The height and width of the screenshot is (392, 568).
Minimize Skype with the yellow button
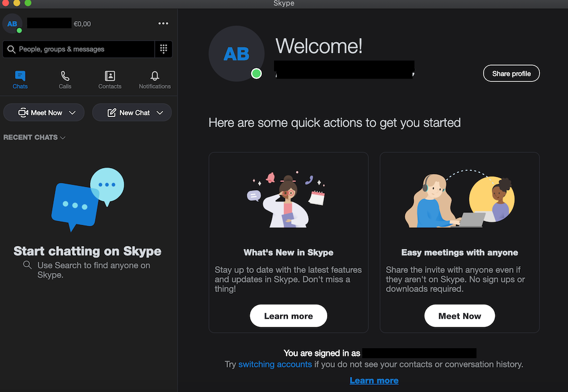(17, 3)
